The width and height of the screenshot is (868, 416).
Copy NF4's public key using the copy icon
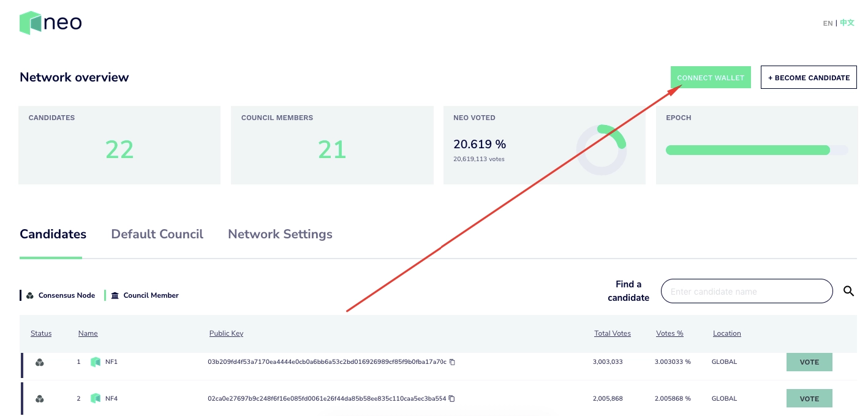[x=452, y=398]
